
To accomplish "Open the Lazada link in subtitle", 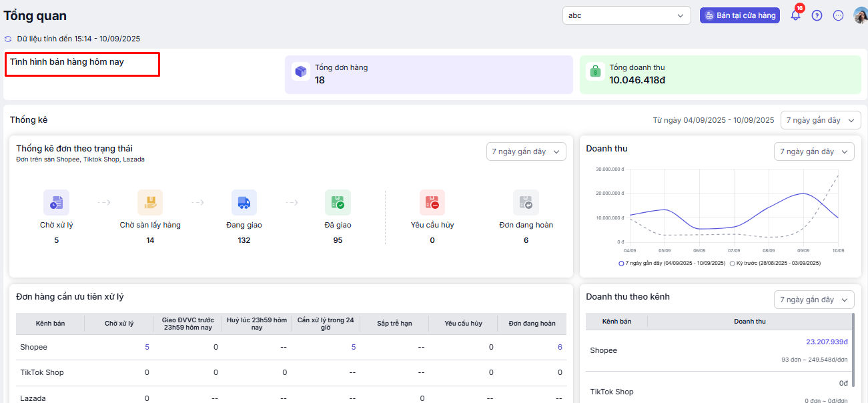I will pos(133,159).
